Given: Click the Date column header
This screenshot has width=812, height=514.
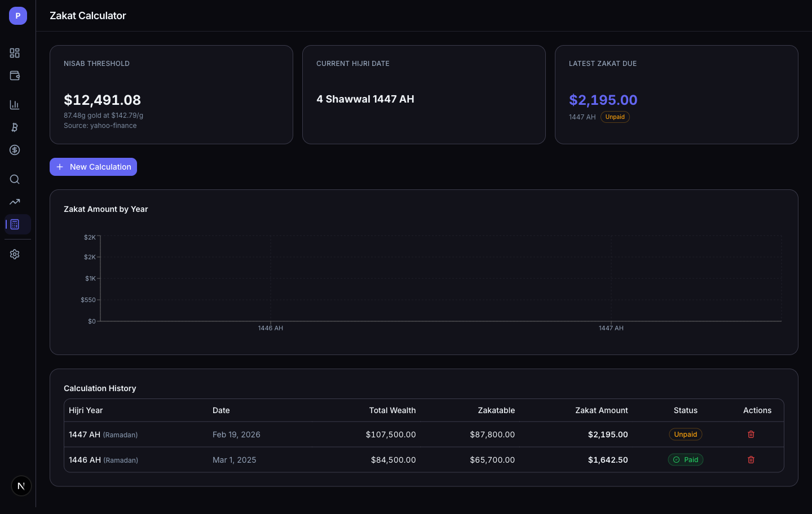Looking at the screenshot, I should (x=221, y=410).
